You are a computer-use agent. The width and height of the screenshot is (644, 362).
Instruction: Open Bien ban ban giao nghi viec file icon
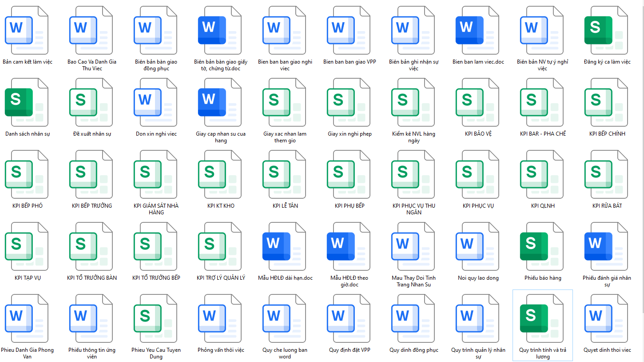pyautogui.click(x=284, y=30)
